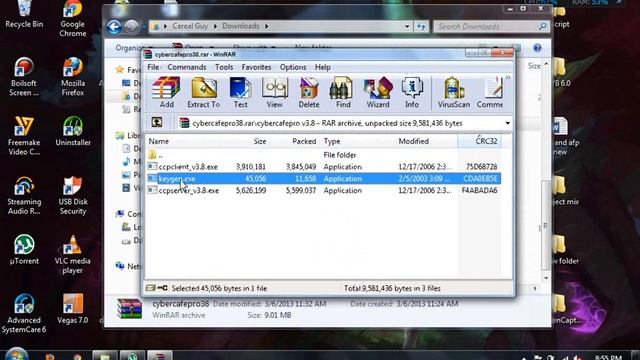
Task: Click the Search Downloads field
Action: click(491, 27)
